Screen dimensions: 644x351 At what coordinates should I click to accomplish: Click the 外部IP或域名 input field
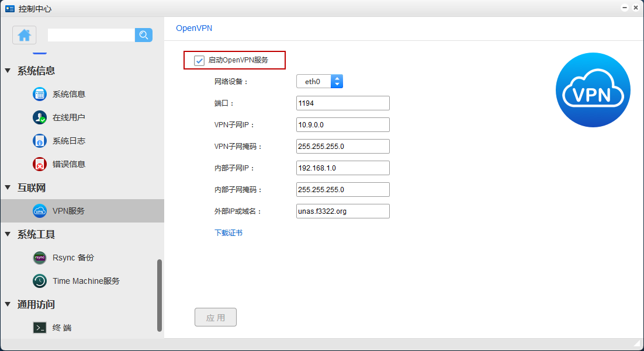coord(342,211)
